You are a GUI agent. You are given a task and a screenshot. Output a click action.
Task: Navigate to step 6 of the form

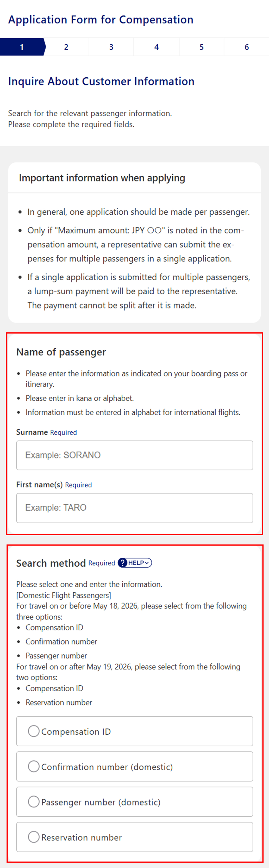[x=247, y=47]
